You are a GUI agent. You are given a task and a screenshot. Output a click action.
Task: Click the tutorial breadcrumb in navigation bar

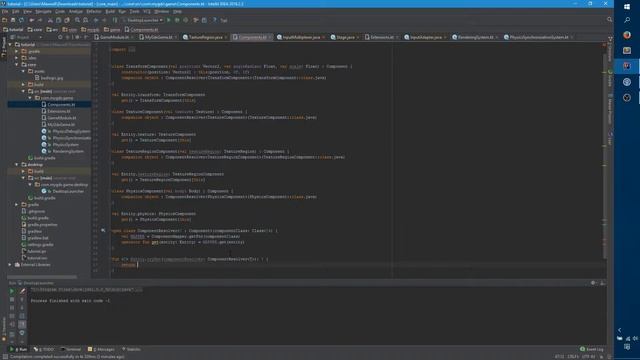13,29
